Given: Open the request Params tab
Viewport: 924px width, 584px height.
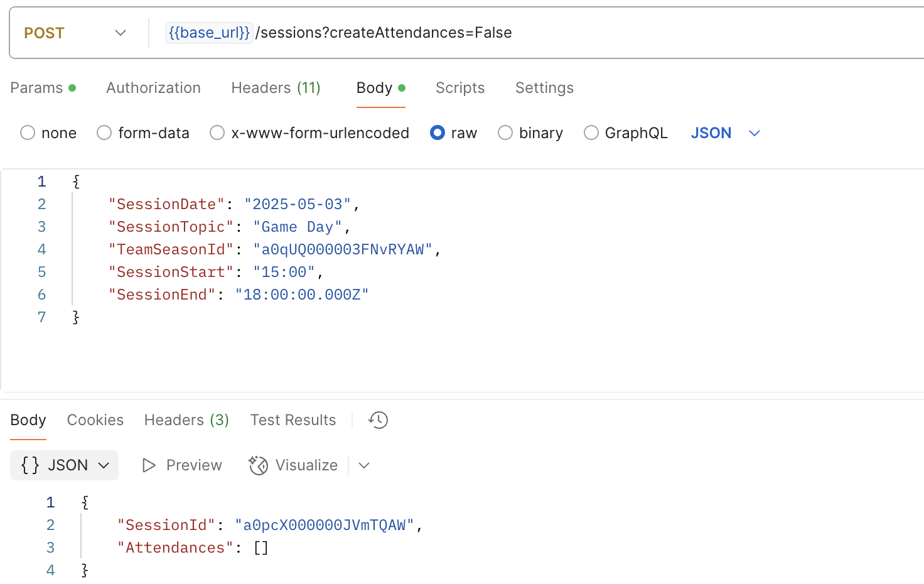Looking at the screenshot, I should pos(43,88).
